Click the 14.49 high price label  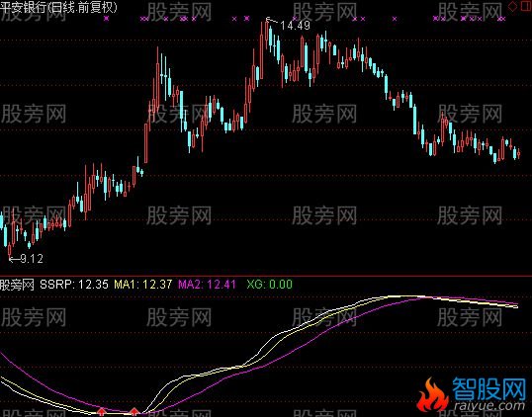tap(296, 26)
